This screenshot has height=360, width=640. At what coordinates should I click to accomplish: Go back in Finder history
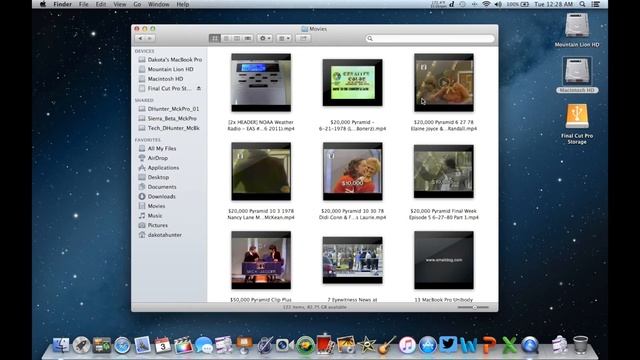pyautogui.click(x=140, y=38)
